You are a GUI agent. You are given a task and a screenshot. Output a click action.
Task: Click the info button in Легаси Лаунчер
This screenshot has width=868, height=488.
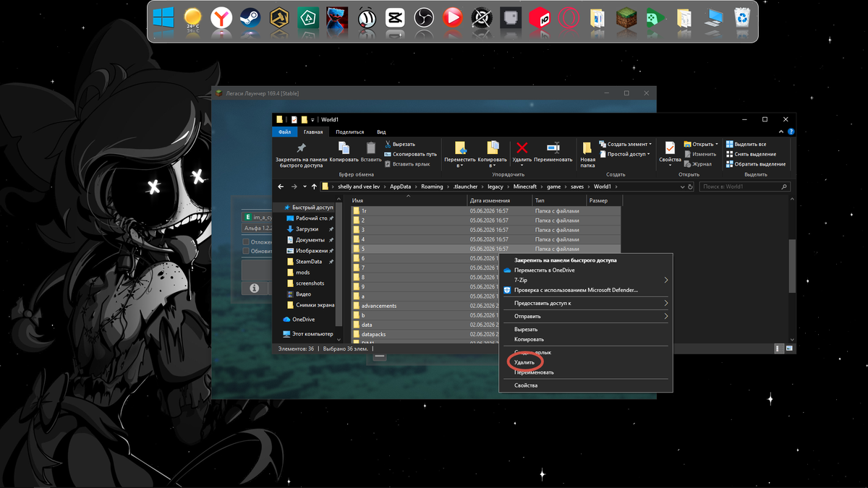[254, 288]
